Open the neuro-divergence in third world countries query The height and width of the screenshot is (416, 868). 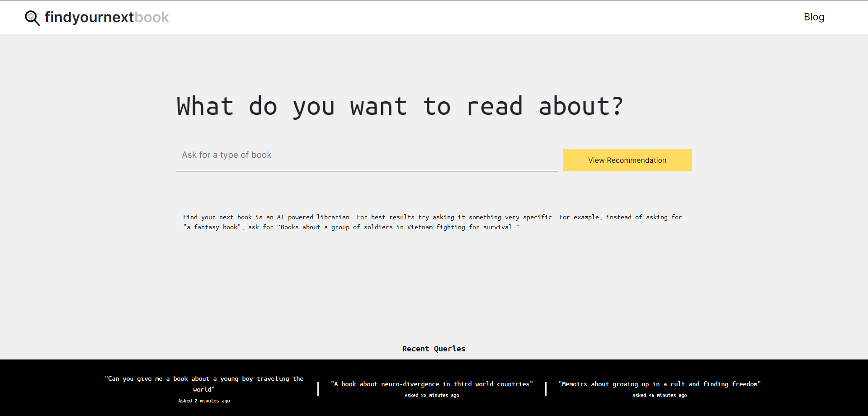click(x=432, y=384)
